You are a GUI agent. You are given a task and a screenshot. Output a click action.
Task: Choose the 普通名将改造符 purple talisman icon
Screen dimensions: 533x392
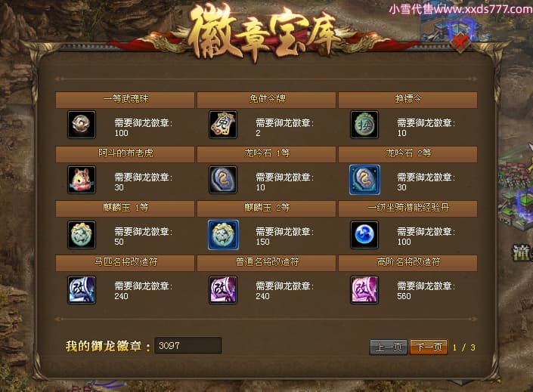click(223, 290)
